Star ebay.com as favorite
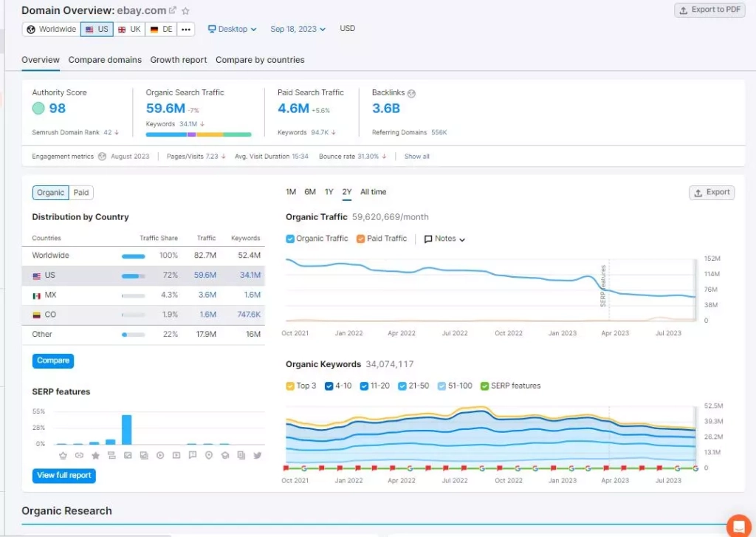This screenshot has height=537, width=756. pos(185,10)
